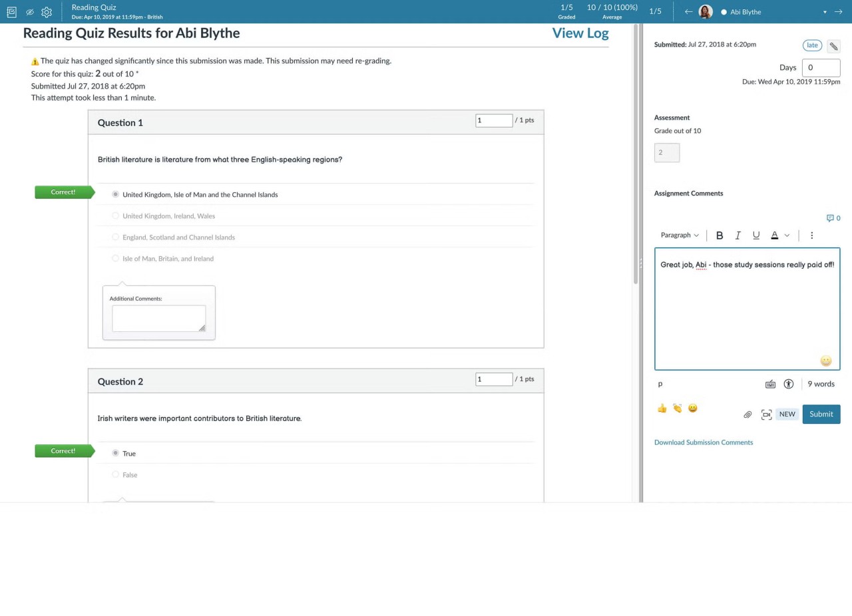The image size is (852, 616).
Task: Click the Days late input field
Action: 821,67
